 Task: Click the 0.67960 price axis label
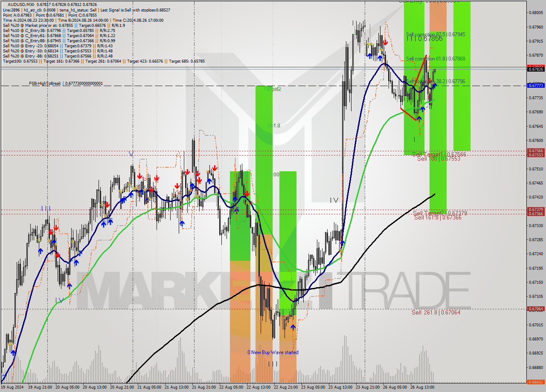click(x=536, y=27)
